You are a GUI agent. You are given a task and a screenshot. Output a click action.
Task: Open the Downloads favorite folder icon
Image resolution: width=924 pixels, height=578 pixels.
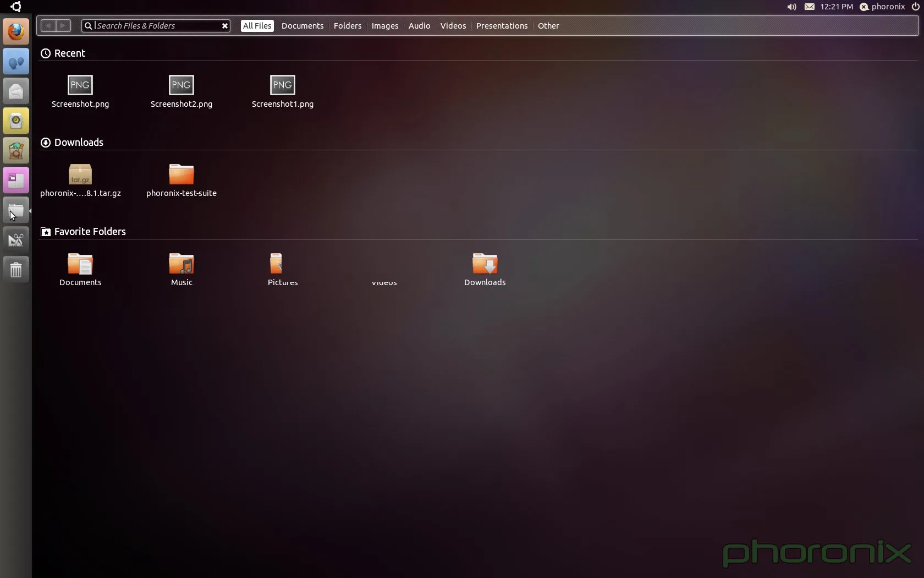tap(485, 264)
